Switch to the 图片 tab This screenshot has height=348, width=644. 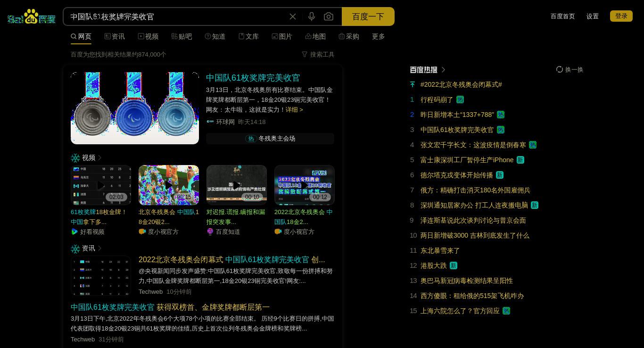coord(282,36)
